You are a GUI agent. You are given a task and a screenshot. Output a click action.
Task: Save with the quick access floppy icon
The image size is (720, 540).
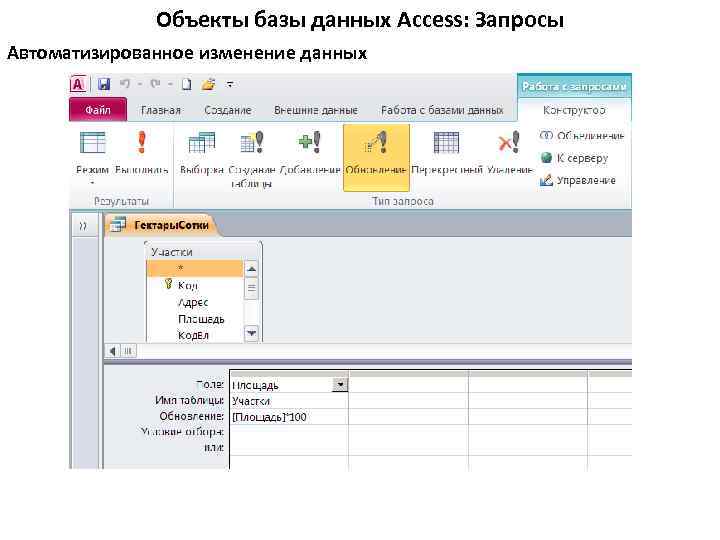tap(104, 84)
